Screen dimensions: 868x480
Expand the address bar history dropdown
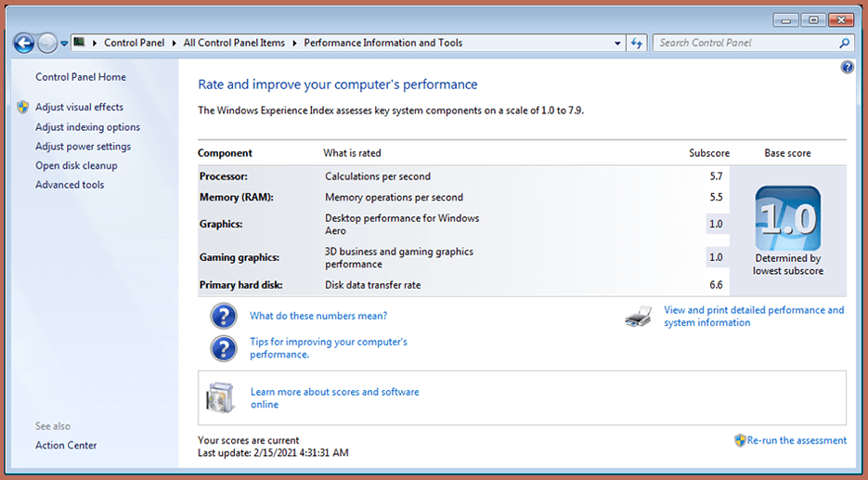click(x=618, y=43)
